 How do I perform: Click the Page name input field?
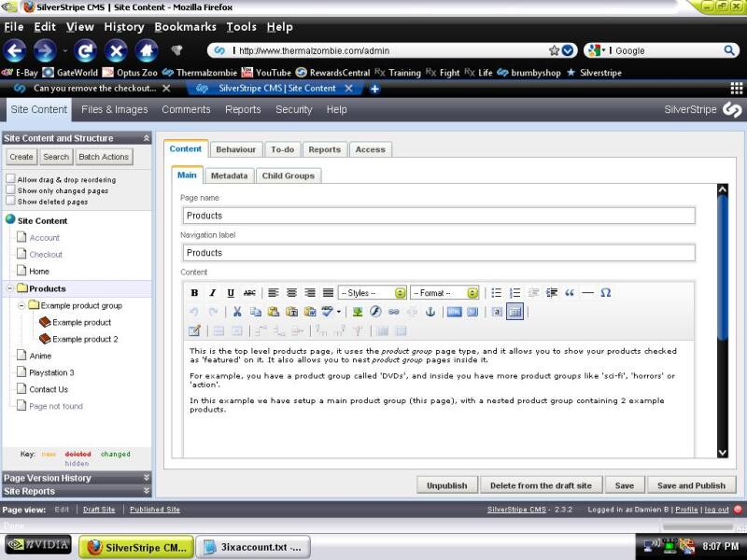(x=439, y=216)
